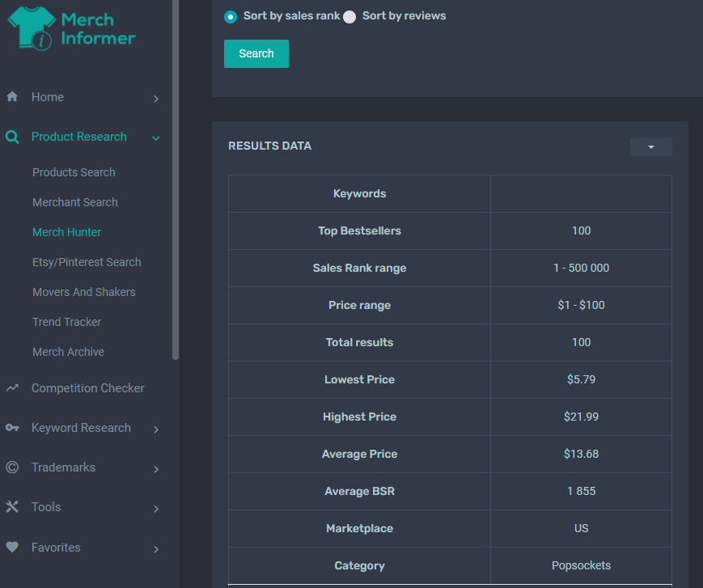The image size is (703, 588).
Task: Select Sort by reviews radio button
Action: click(349, 17)
